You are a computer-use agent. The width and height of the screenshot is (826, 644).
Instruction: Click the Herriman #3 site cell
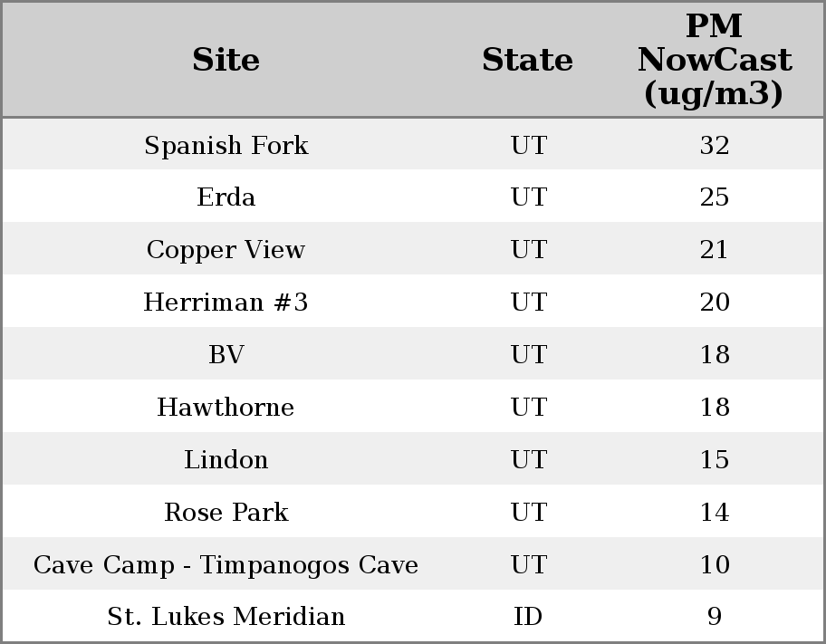pyautogui.click(x=226, y=303)
